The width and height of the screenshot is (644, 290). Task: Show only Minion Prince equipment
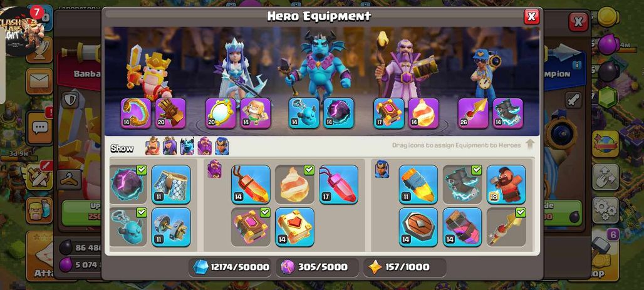187,146
